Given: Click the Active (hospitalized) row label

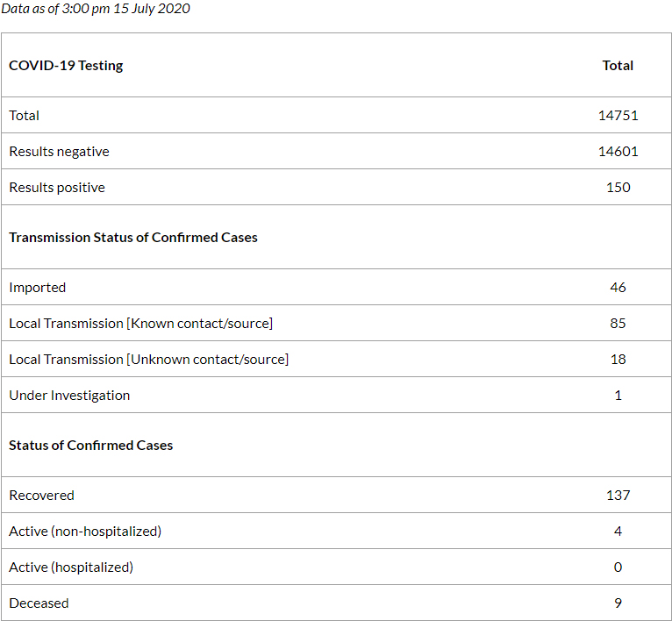Looking at the screenshot, I should 71,567.
